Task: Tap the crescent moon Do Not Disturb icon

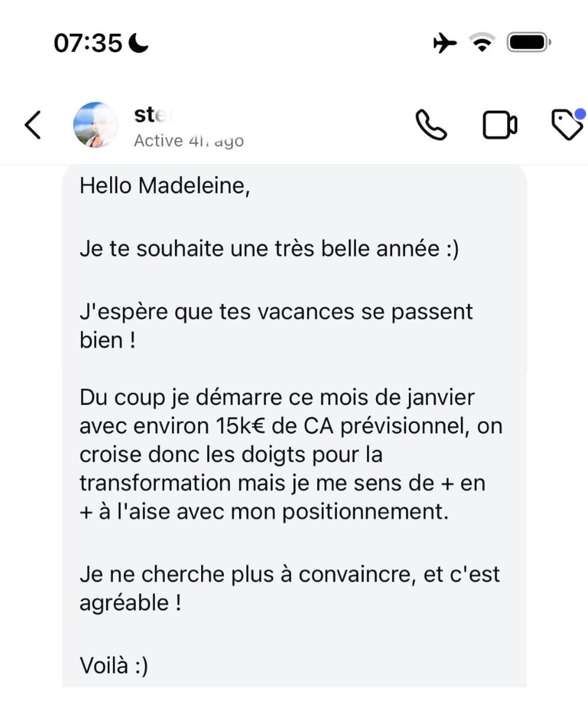Action: click(x=138, y=43)
